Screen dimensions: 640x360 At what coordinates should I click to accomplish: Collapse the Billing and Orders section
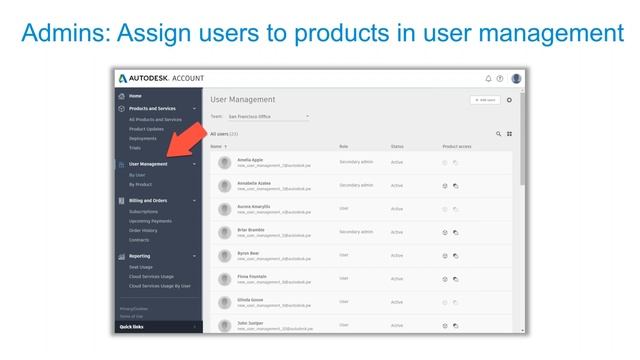tap(194, 201)
